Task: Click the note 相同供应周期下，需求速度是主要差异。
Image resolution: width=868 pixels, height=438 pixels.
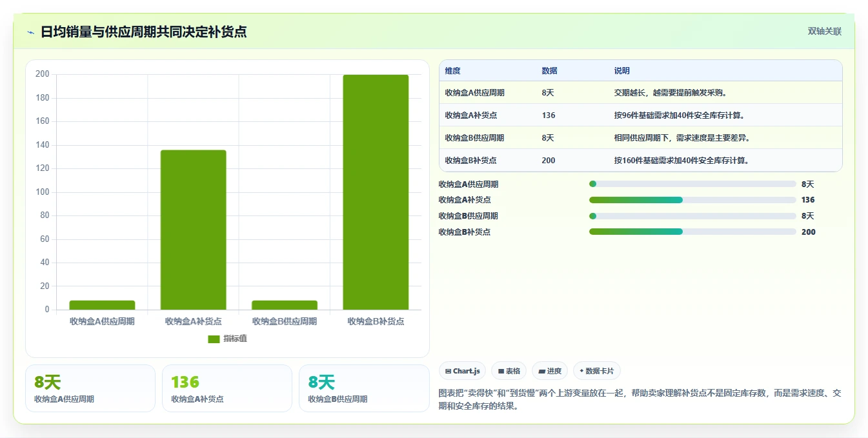Action: click(682, 138)
